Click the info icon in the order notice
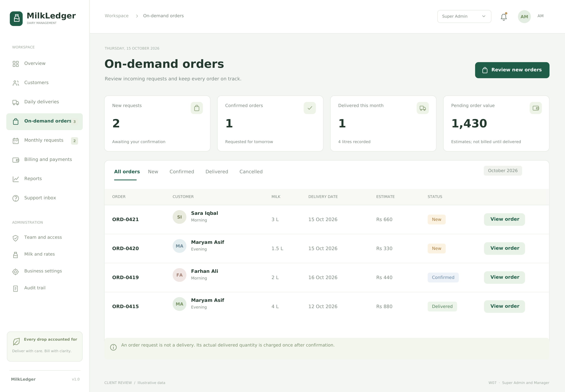Image resolution: width=565 pixels, height=392 pixels. (x=113, y=347)
